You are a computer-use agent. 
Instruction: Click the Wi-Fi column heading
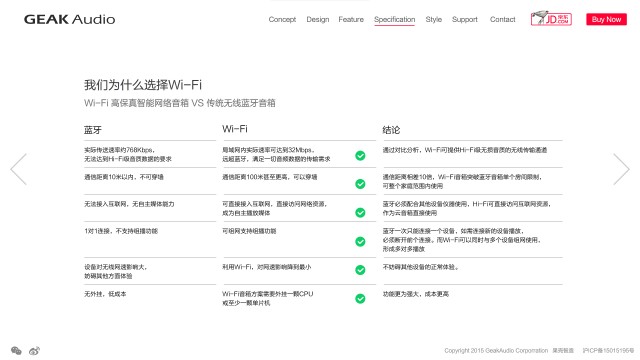pyautogui.click(x=235, y=129)
